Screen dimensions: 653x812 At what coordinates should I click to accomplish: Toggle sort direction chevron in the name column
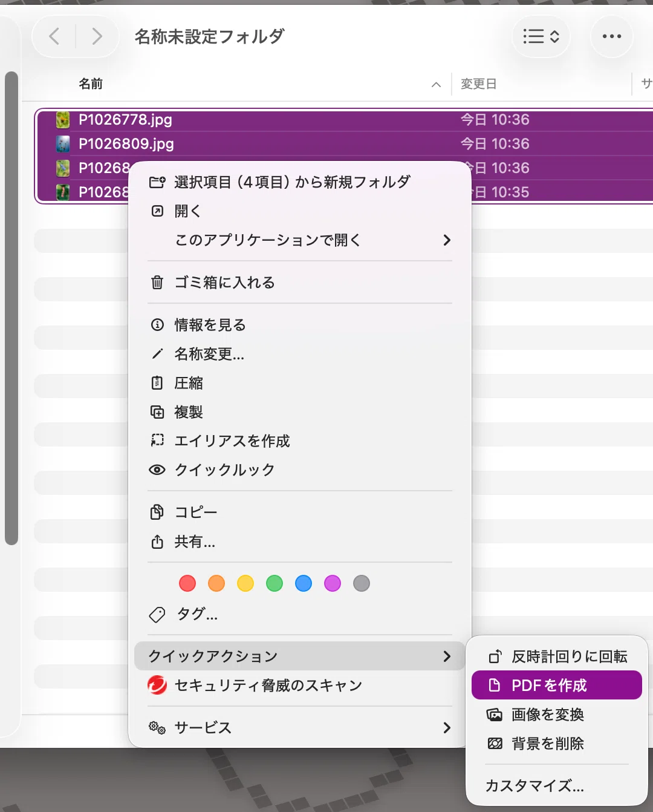pyautogui.click(x=436, y=85)
